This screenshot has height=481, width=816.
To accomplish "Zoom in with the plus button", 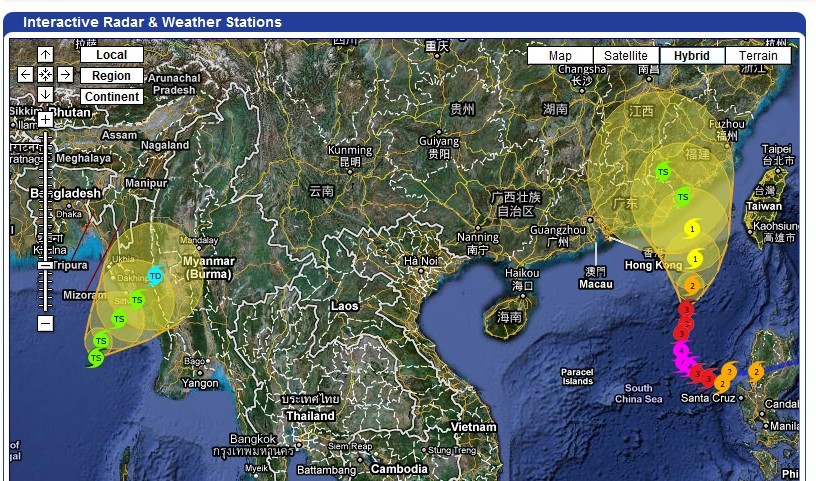I will (45, 119).
